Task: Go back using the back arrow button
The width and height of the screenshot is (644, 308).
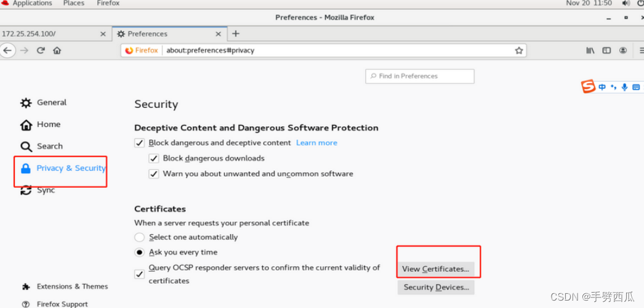Action: click(7, 51)
